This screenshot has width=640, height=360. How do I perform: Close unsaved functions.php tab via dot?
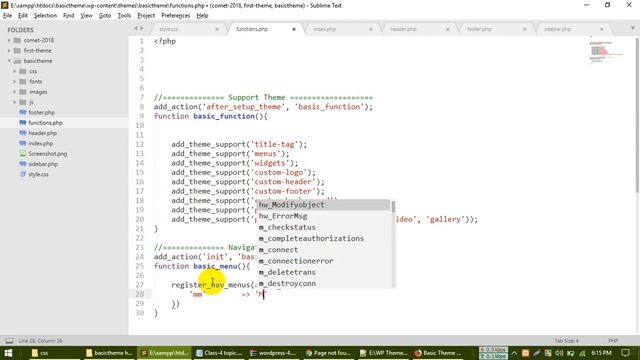pos(294,29)
